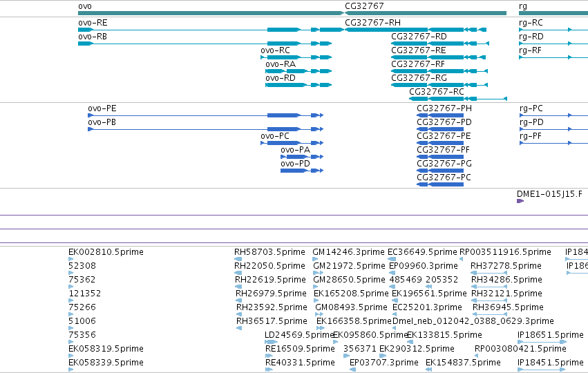Click LD24569.5prime EST label
This screenshot has height=373, width=588.
299,335
